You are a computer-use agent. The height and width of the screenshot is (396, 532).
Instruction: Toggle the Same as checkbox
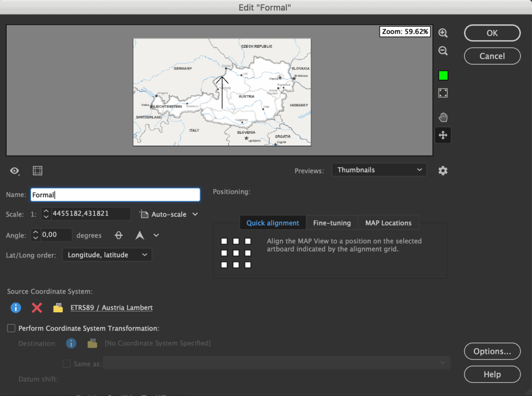[66, 364]
